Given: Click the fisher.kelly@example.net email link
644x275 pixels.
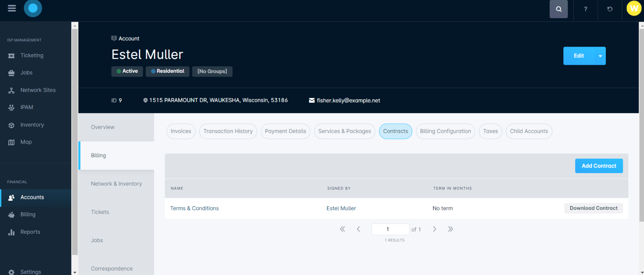Looking at the screenshot, I should (x=348, y=100).
